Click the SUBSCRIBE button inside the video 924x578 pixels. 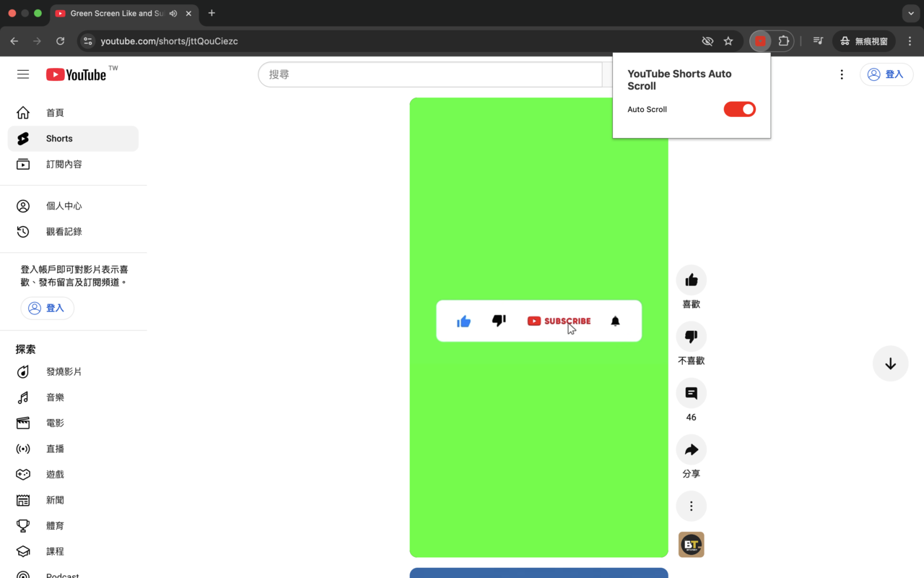[559, 321]
